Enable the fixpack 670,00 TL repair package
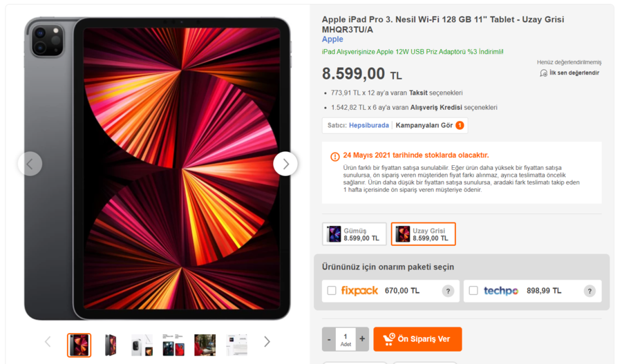Viewport: 622px width, 364px height. pos(332,291)
